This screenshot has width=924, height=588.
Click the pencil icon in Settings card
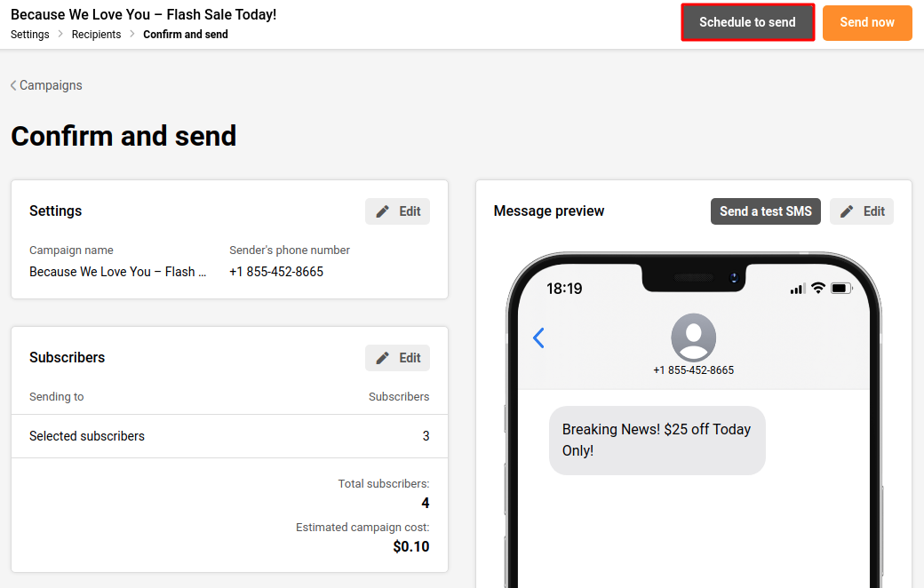pyautogui.click(x=383, y=211)
